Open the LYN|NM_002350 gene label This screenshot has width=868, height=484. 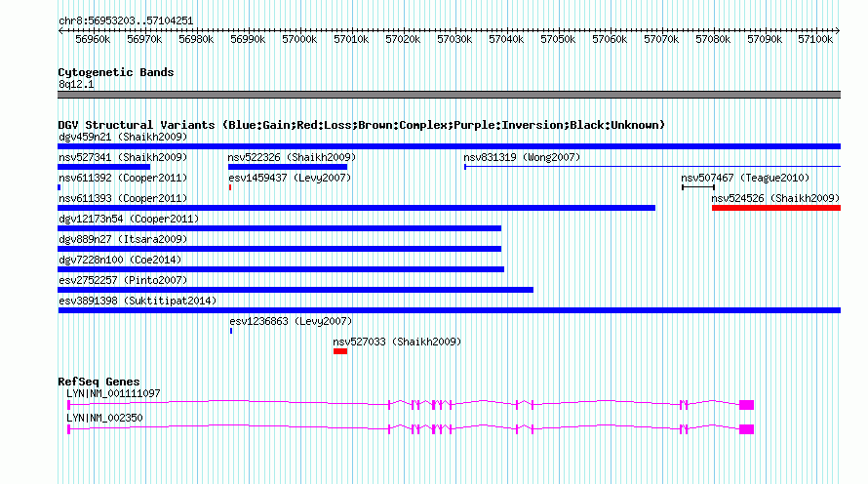pyautogui.click(x=104, y=418)
